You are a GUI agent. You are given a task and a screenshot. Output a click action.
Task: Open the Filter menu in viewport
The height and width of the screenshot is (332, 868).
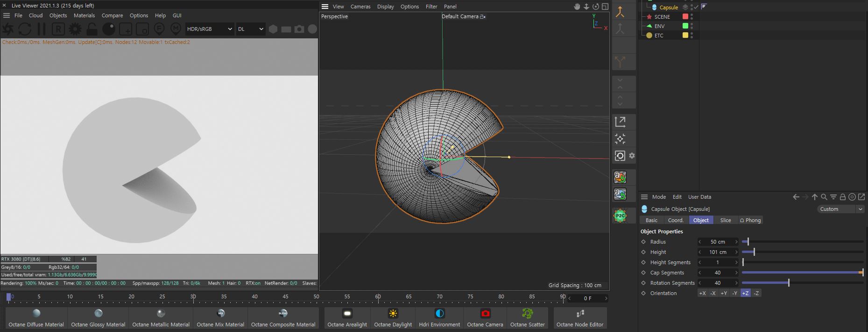[x=431, y=7]
